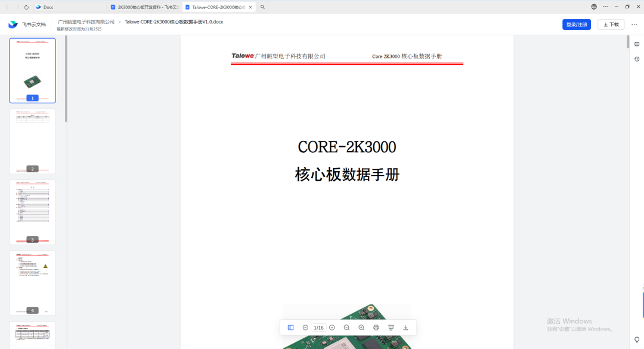Click the page number field 1/16
This screenshot has width=644, height=349.
(318, 328)
